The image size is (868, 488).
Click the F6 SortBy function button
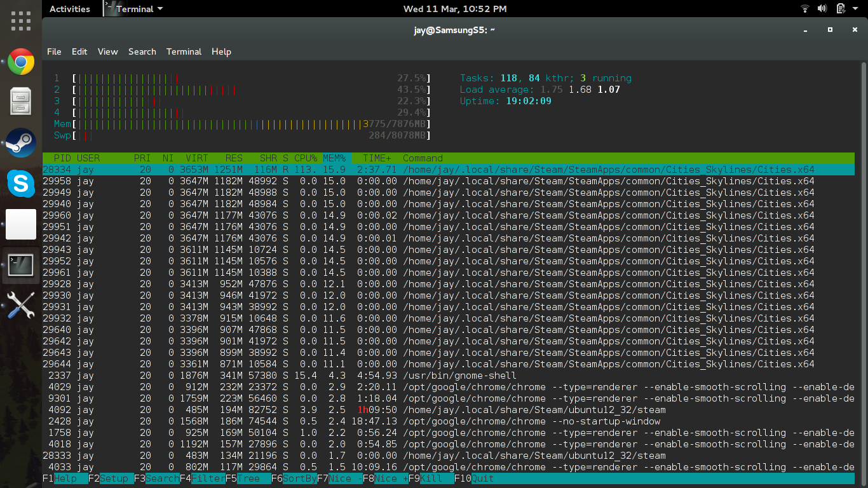point(294,478)
